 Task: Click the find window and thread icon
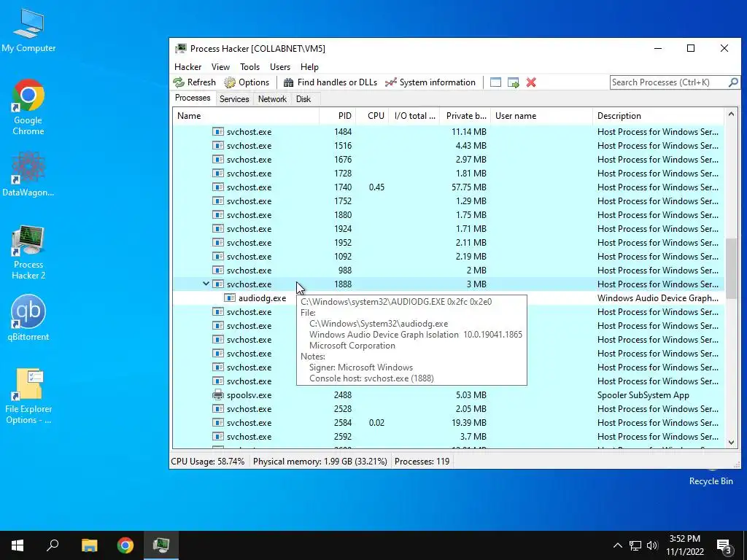point(513,82)
